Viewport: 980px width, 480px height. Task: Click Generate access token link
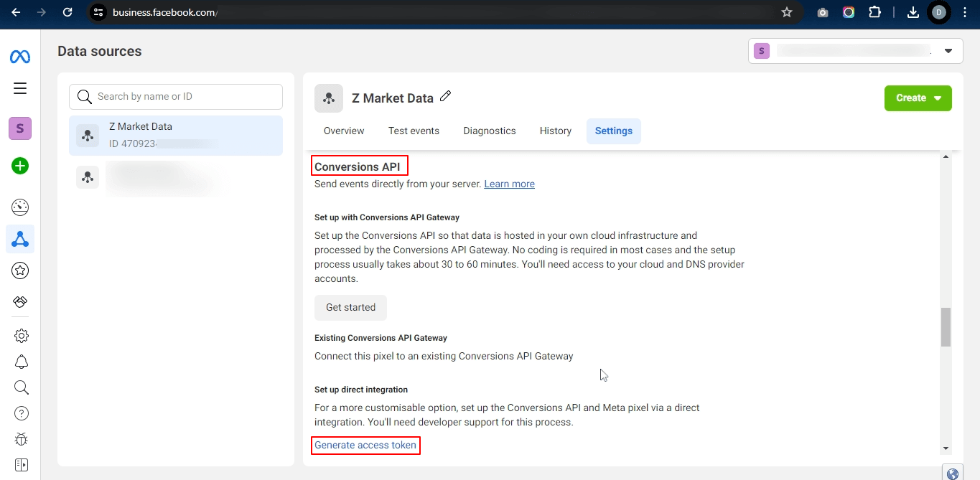365,445
